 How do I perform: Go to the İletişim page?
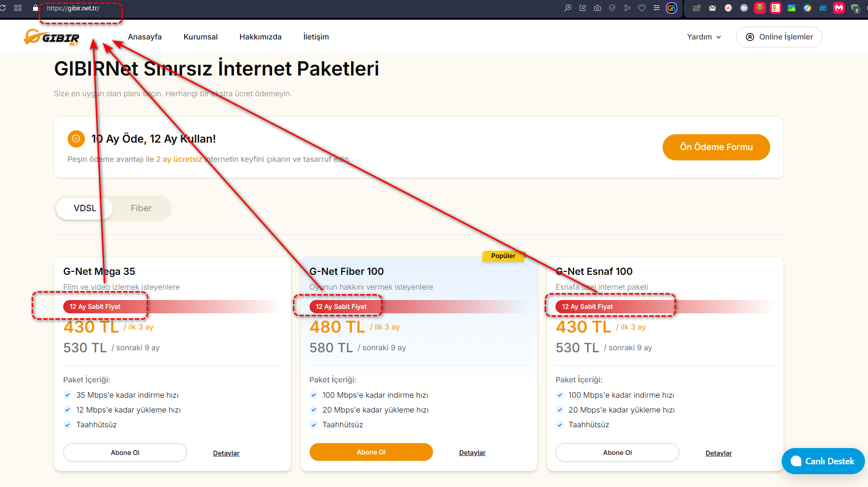pos(316,37)
